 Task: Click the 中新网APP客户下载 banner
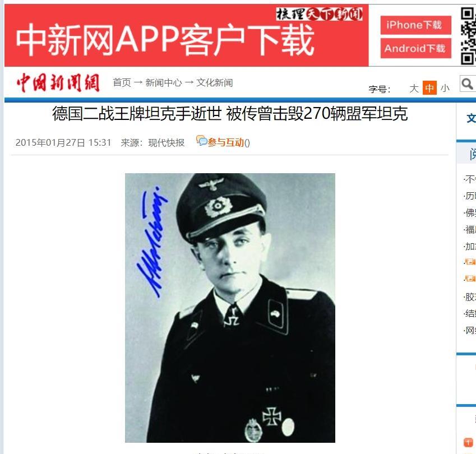[x=186, y=35]
